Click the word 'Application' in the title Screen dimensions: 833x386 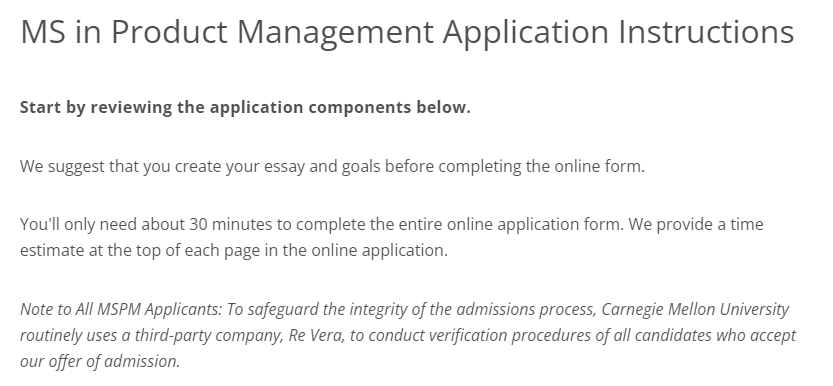525,33
